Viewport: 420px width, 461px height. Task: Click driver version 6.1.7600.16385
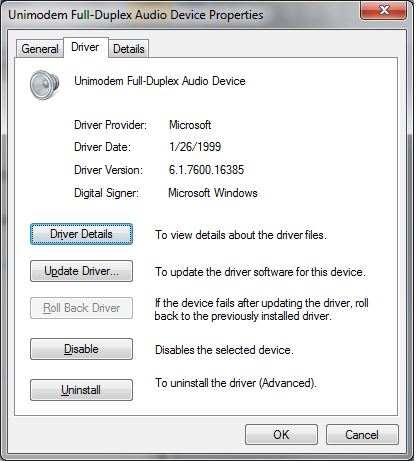[206, 170]
